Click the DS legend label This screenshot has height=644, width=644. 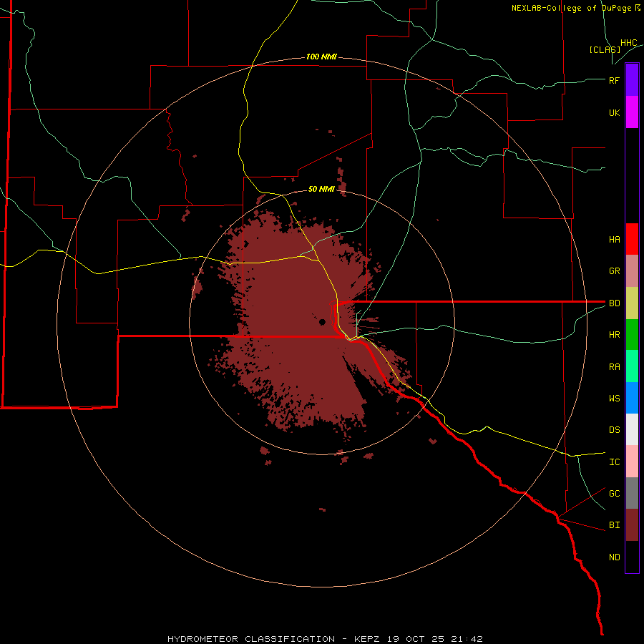coord(614,430)
